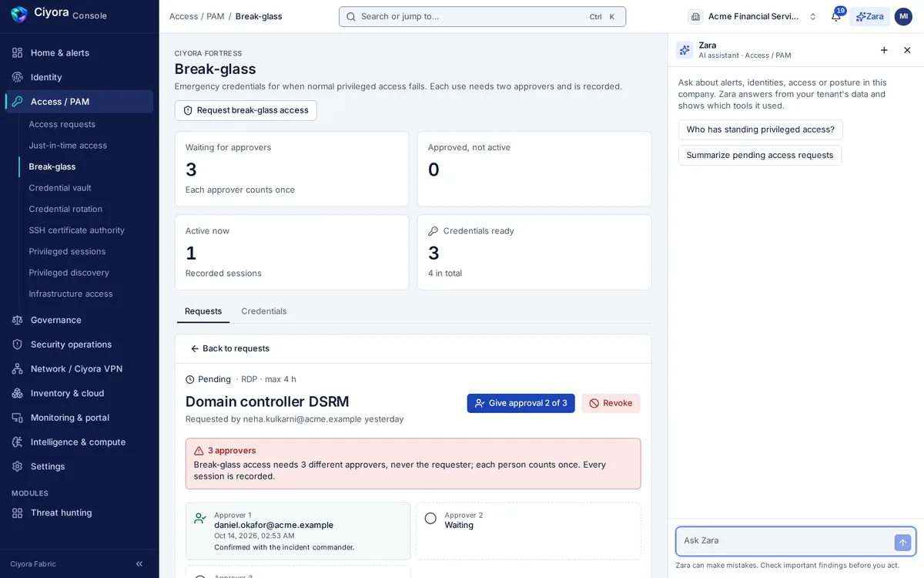The width and height of the screenshot is (924, 578).
Task: Click the key icon by Credentials ready
Action: click(433, 231)
